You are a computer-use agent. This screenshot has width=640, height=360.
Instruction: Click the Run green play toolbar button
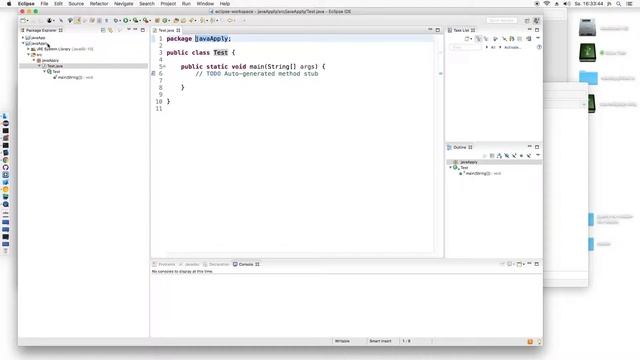(x=126, y=20)
